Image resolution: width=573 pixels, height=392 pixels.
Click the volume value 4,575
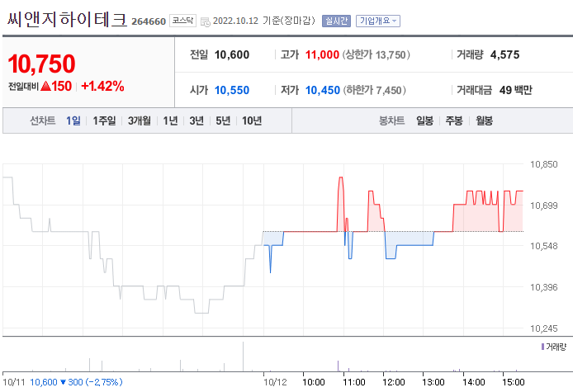(x=504, y=54)
